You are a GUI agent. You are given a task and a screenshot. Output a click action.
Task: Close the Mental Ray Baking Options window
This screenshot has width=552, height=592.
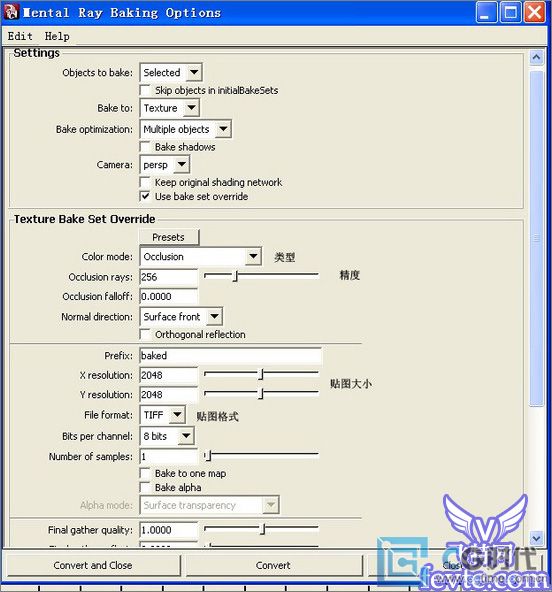coord(535,12)
